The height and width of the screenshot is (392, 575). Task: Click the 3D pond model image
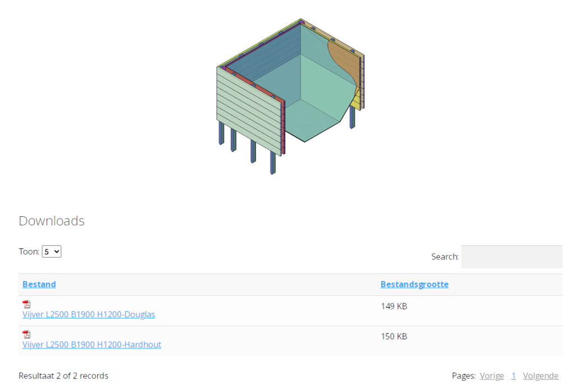[290, 95]
